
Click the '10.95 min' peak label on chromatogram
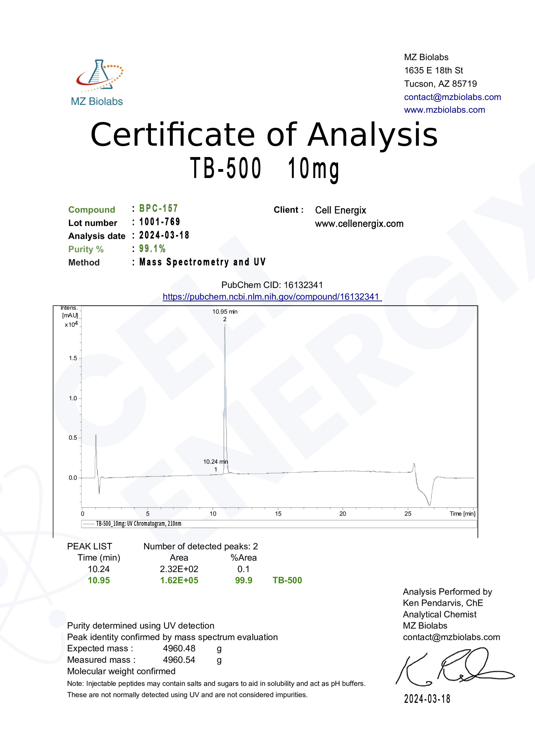tap(225, 312)
